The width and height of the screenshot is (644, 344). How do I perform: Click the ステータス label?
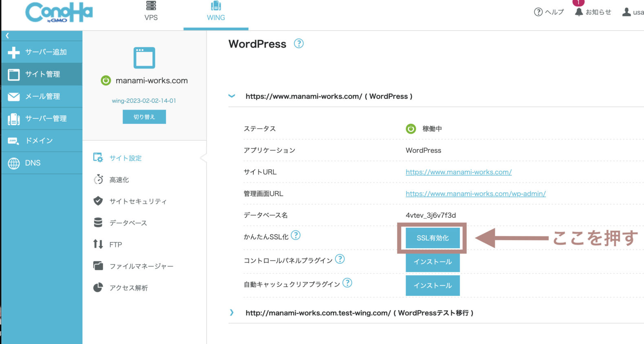(260, 129)
